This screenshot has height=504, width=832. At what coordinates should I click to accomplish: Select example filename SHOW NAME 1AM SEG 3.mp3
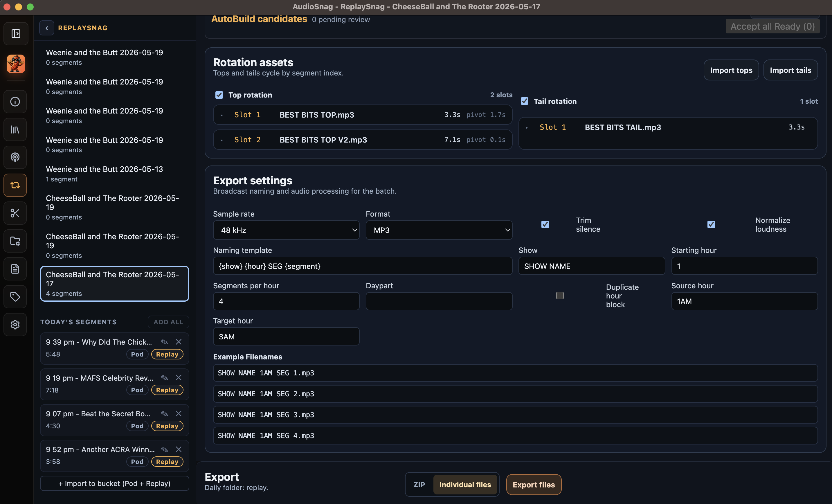(515, 415)
